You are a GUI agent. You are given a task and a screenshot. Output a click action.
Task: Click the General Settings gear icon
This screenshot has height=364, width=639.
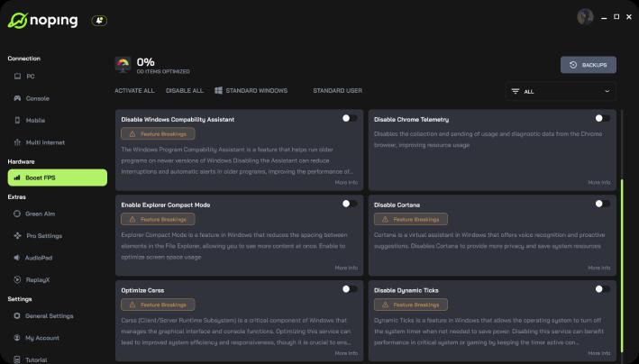click(x=17, y=315)
